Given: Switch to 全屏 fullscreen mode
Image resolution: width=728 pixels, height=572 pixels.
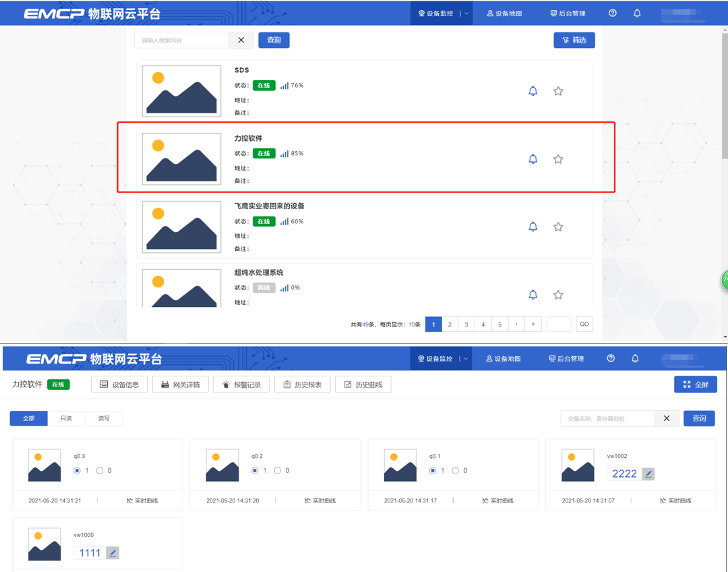Looking at the screenshot, I should (696, 384).
